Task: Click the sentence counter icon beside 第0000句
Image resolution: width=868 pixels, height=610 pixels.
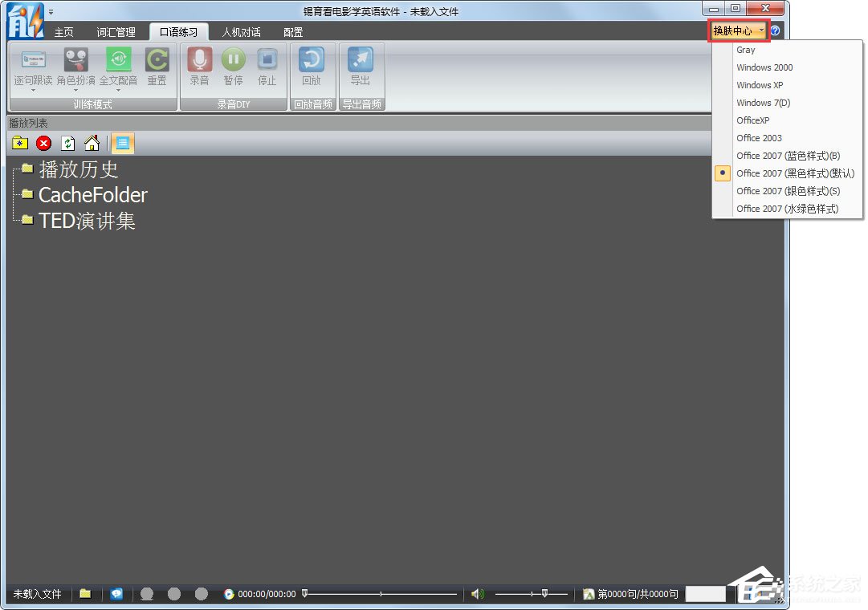Action: point(589,594)
